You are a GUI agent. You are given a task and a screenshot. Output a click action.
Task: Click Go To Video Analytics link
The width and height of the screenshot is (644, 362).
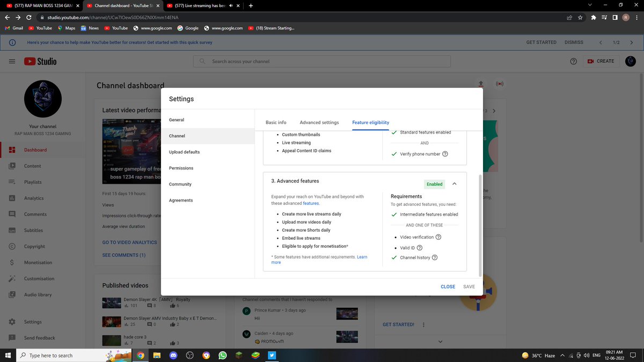(129, 242)
